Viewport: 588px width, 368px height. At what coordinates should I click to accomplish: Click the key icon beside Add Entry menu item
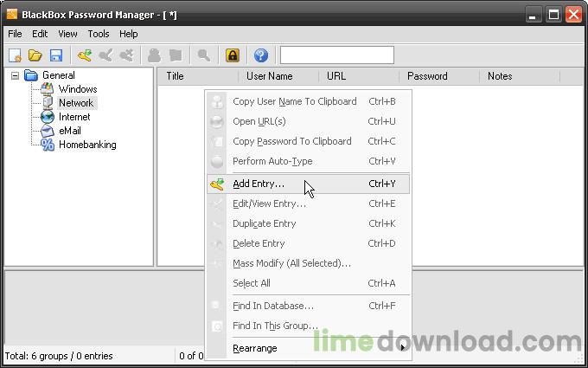217,184
